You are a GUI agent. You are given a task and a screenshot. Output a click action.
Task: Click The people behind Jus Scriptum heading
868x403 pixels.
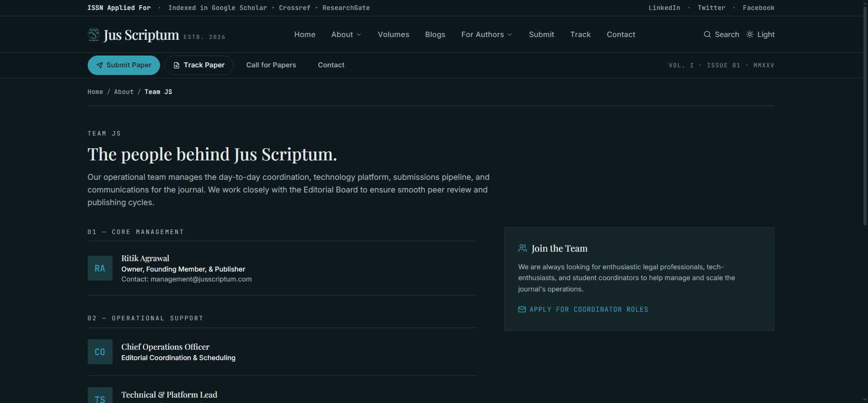point(212,155)
